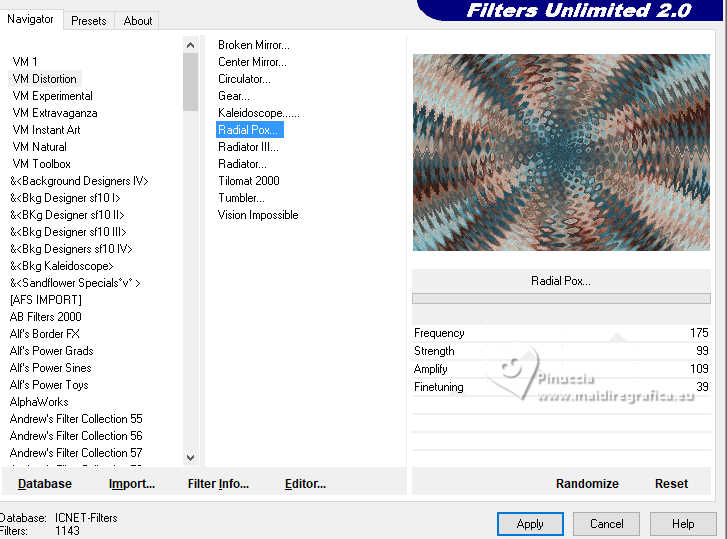This screenshot has height=539, width=727.
Task: Apply the Radial Pox filter
Action: click(530, 524)
